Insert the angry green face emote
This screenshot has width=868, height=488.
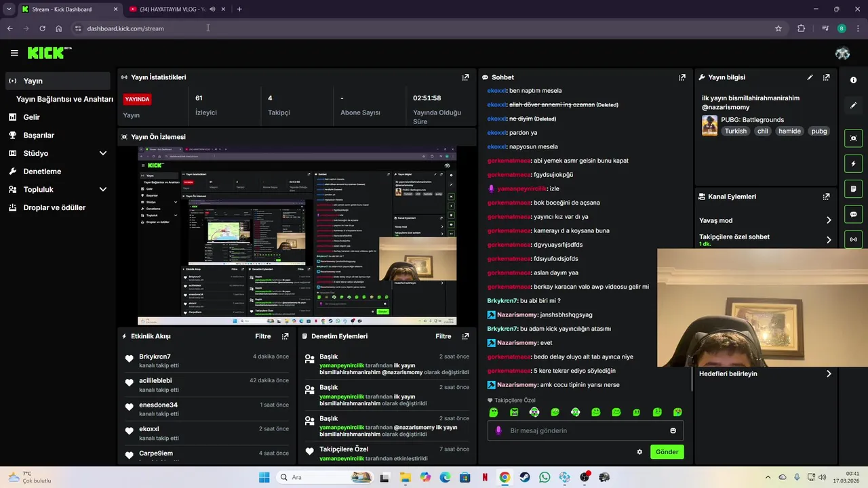point(514,412)
